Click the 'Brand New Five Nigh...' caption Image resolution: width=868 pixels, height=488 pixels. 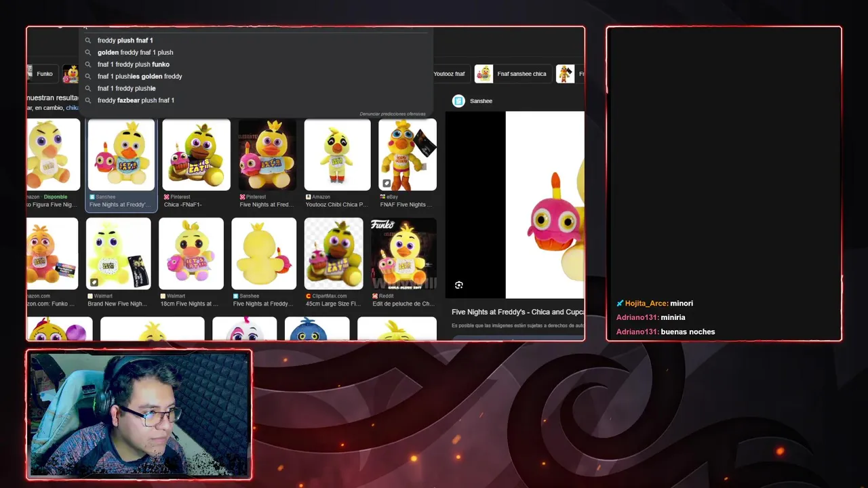(117, 304)
